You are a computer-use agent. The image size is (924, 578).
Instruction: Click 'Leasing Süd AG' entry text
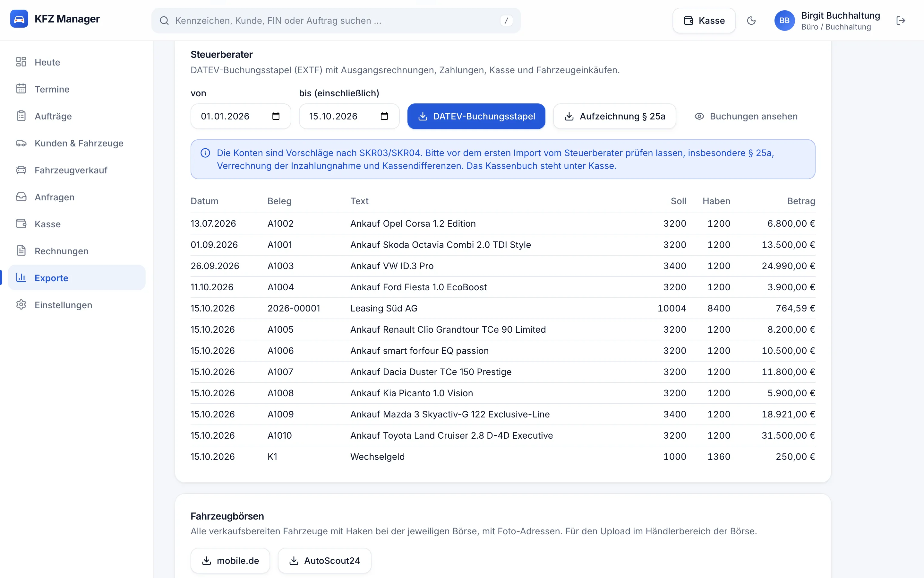coord(384,309)
